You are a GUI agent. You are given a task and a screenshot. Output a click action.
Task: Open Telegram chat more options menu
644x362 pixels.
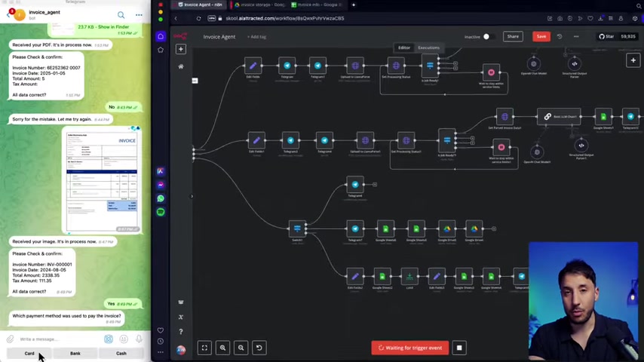coord(139,15)
